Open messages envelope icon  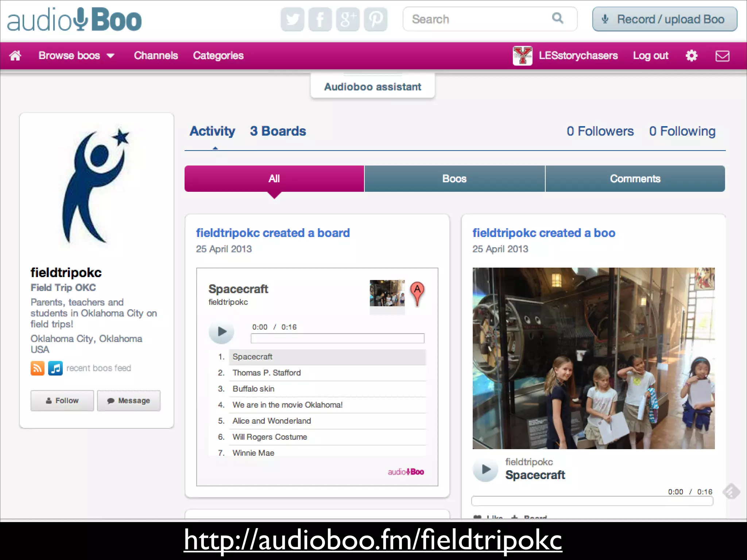coord(722,56)
